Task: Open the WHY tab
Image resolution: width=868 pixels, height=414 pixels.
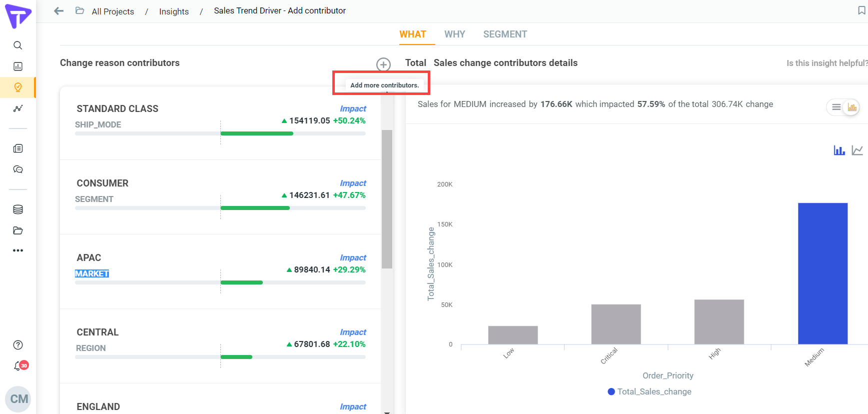Action: pyautogui.click(x=455, y=34)
